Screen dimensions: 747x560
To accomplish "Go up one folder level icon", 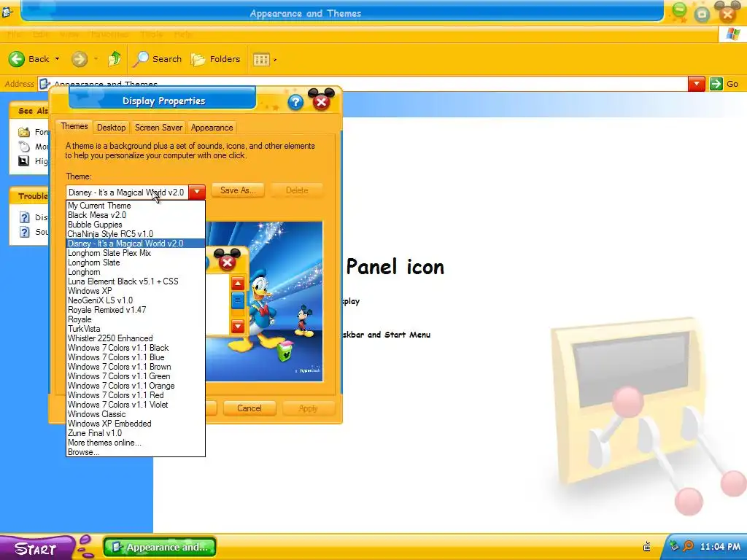I will click(x=115, y=58).
